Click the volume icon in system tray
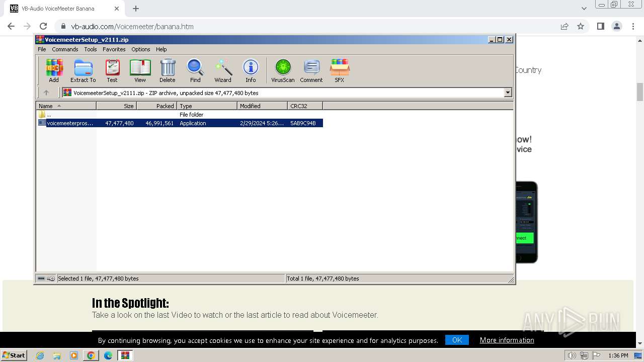The height and width of the screenshot is (362, 644). point(572,355)
